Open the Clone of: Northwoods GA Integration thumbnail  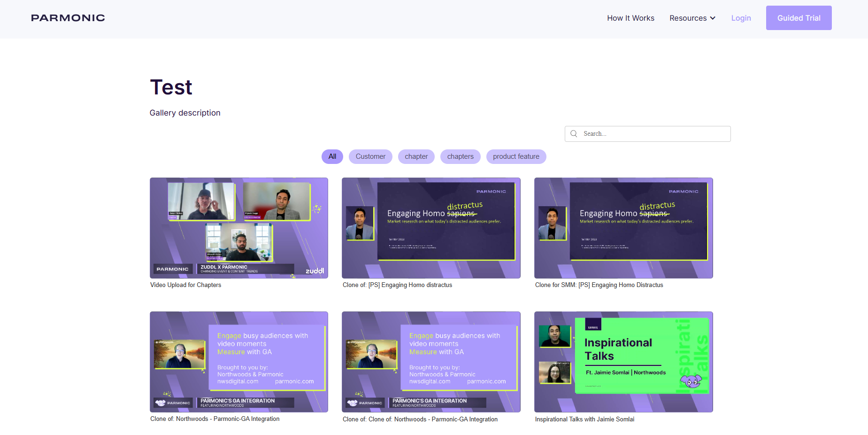click(239, 362)
